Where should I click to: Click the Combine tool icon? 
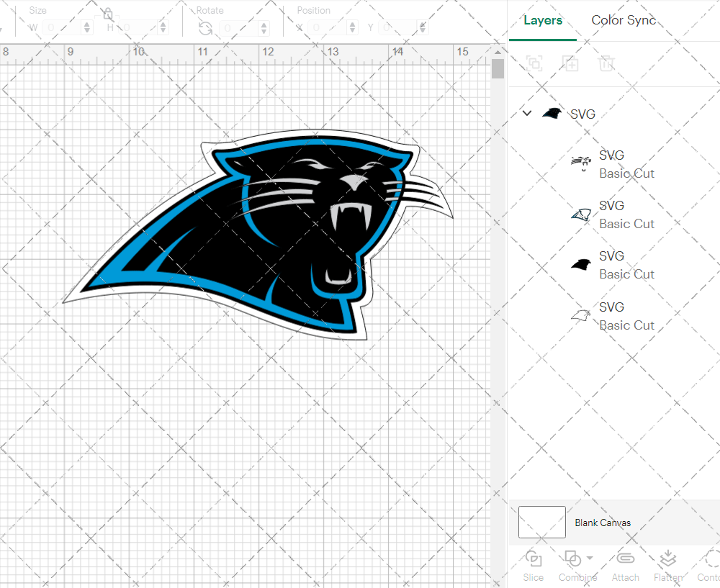(x=572, y=558)
